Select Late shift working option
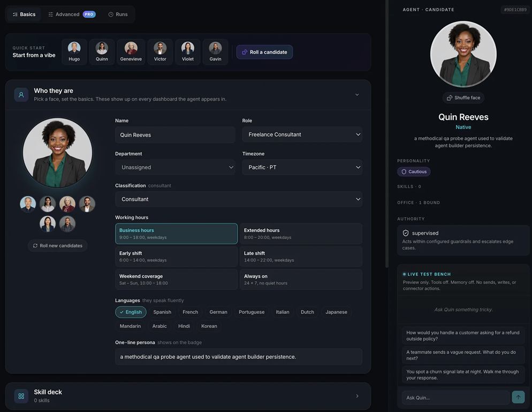This screenshot has height=412, width=532. coord(301,257)
